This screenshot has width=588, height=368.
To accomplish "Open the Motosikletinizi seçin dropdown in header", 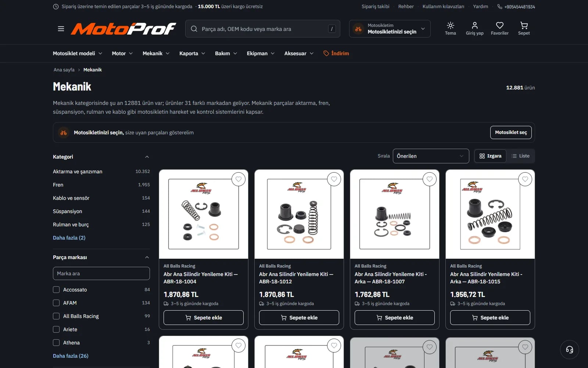I will click(390, 29).
